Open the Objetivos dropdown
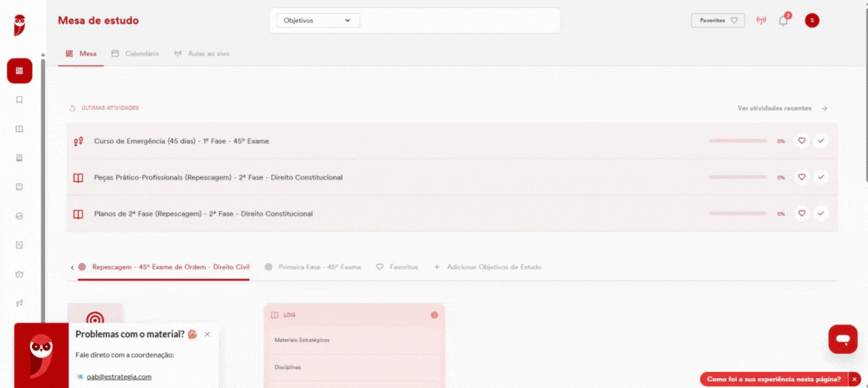 pyautogui.click(x=319, y=21)
